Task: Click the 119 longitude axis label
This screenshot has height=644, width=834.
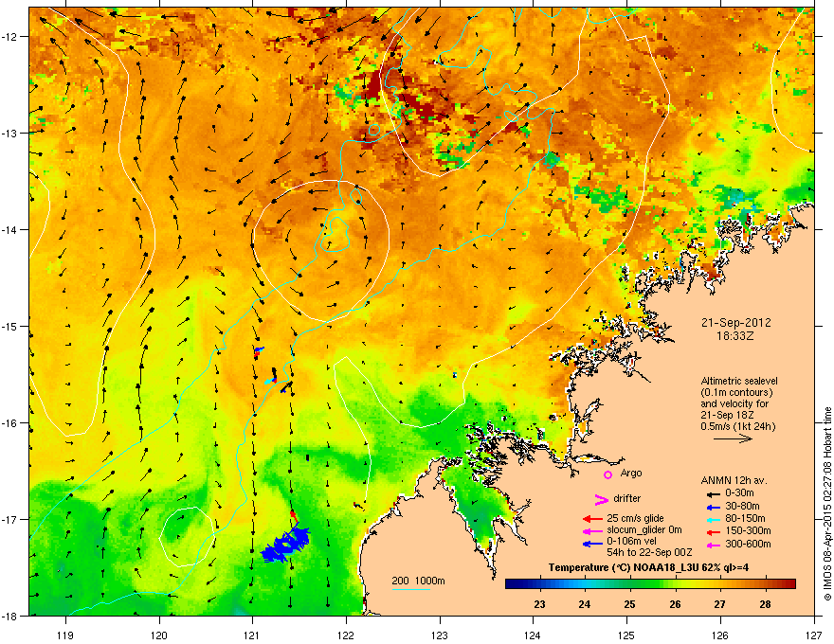Action: point(65,635)
